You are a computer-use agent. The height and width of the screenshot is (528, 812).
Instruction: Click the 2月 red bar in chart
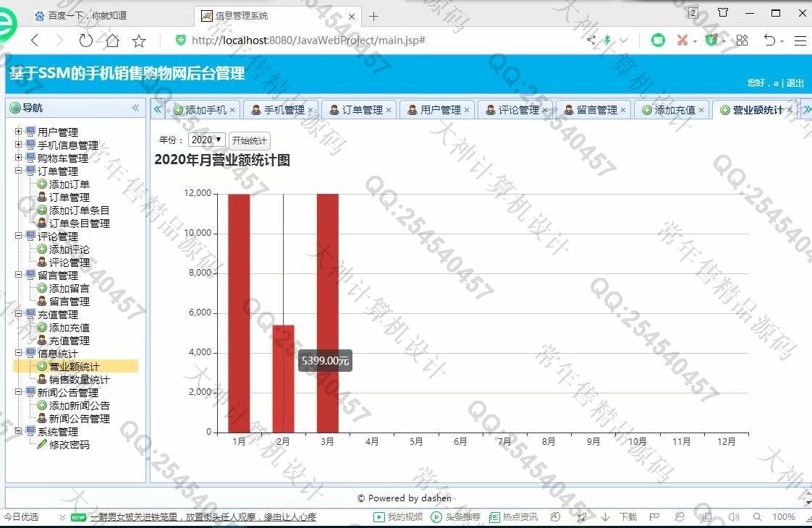click(x=283, y=379)
